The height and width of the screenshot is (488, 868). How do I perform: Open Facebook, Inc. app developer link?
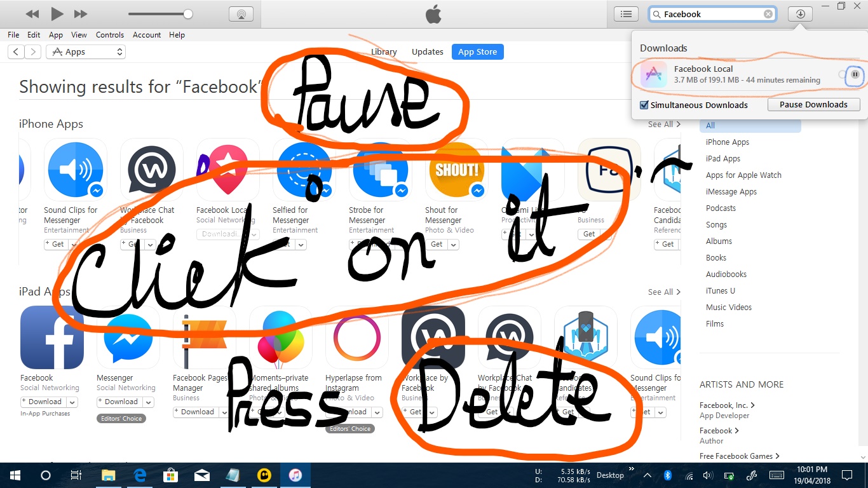(x=727, y=405)
